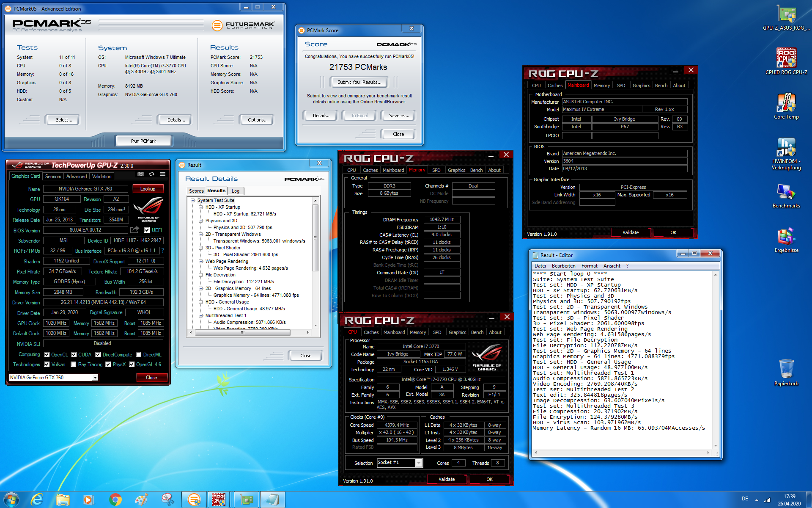
Task: Switch to Notepad taskbar button
Action: click(272, 500)
